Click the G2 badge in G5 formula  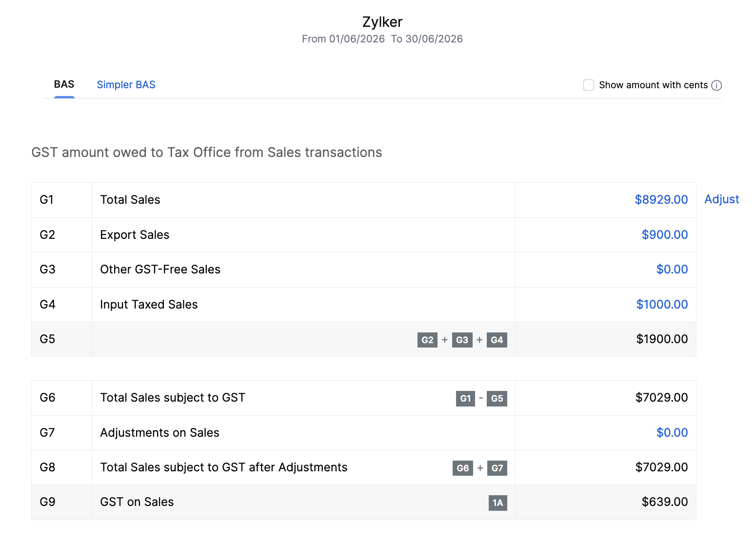point(427,340)
